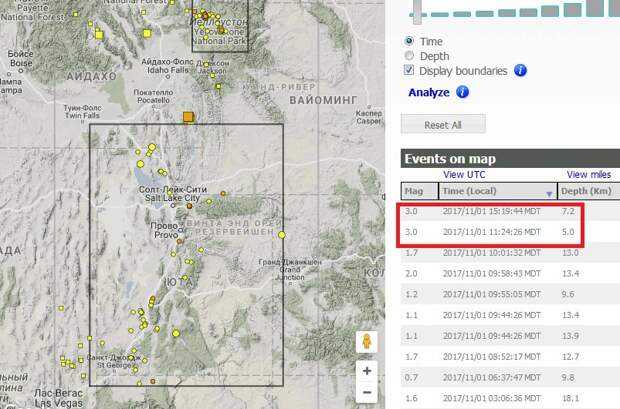
Task: Switch times using View UTC link
Action: pos(464,174)
